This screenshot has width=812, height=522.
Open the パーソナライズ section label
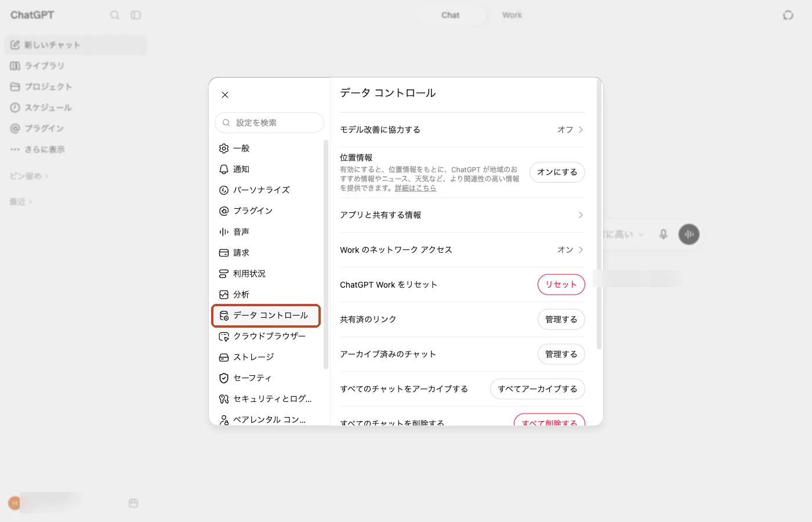(x=262, y=190)
